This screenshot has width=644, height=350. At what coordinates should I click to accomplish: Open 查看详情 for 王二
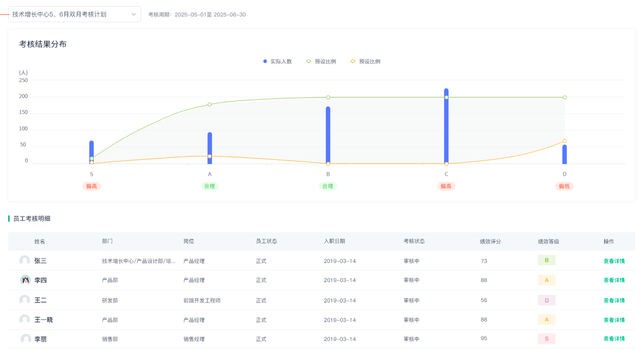coord(614,300)
